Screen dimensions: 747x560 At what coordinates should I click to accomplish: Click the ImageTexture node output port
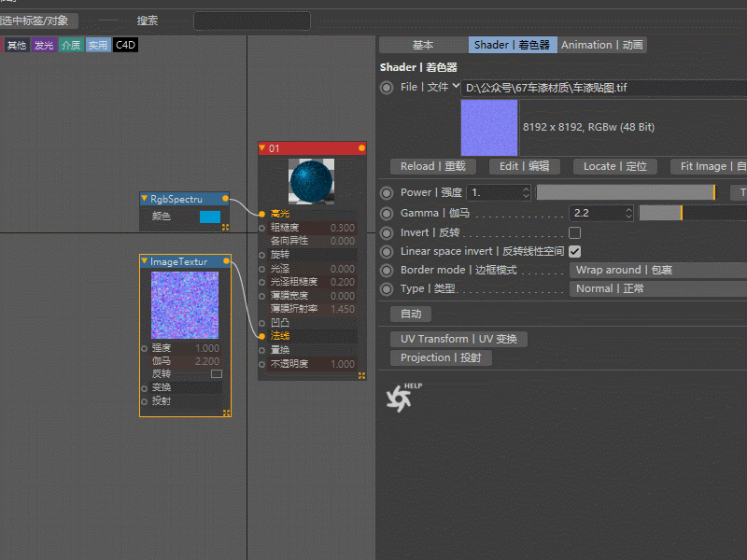[x=226, y=261]
